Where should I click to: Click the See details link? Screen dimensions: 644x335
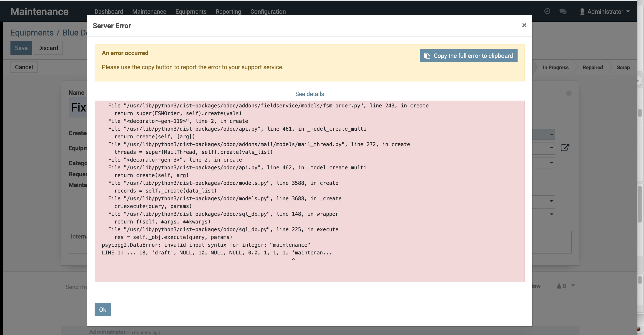pos(309,94)
